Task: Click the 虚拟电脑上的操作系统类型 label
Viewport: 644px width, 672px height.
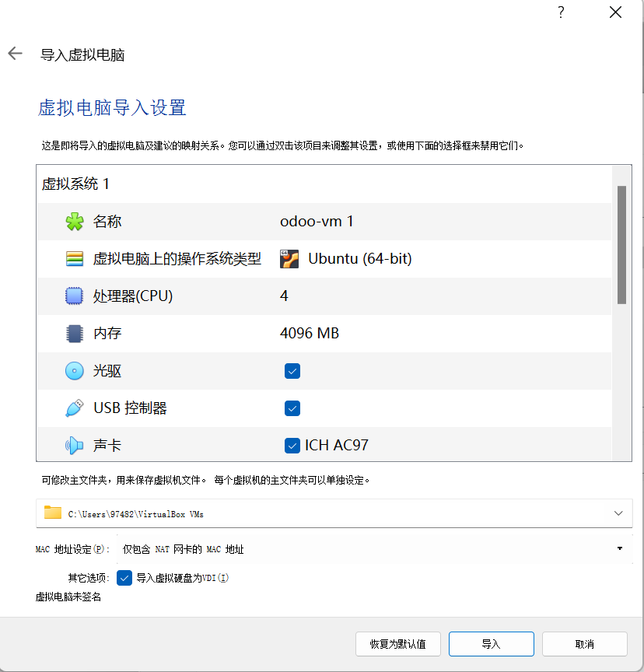Action: coord(177,259)
